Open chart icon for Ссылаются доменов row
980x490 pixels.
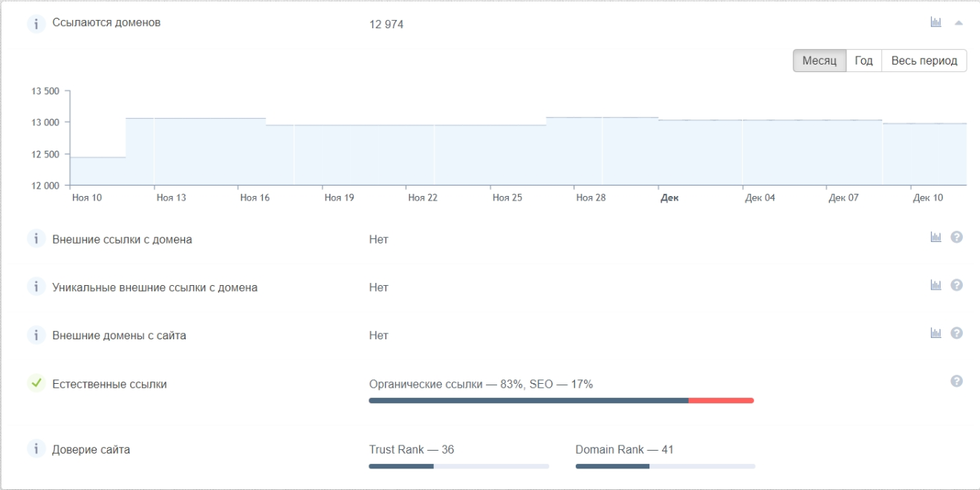tap(935, 22)
